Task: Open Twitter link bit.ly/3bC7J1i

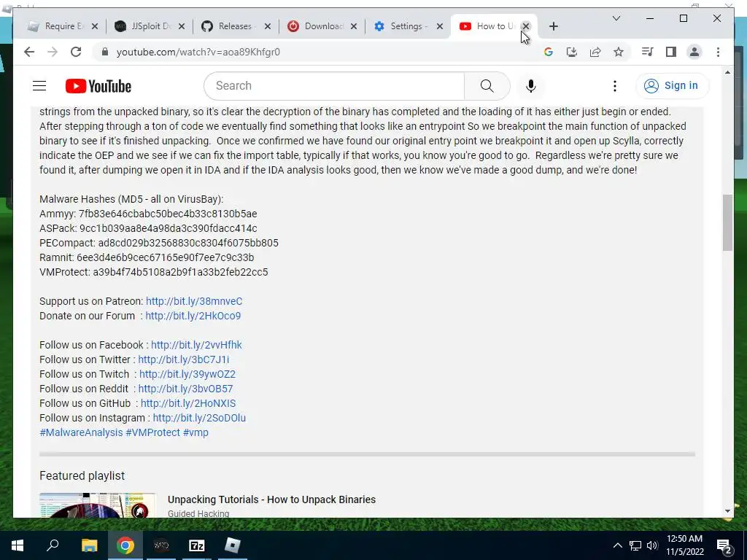Action: pyautogui.click(x=183, y=359)
